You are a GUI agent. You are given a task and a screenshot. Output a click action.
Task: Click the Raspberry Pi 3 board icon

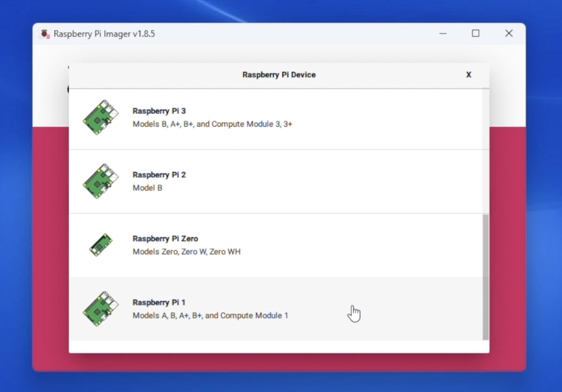tap(101, 117)
